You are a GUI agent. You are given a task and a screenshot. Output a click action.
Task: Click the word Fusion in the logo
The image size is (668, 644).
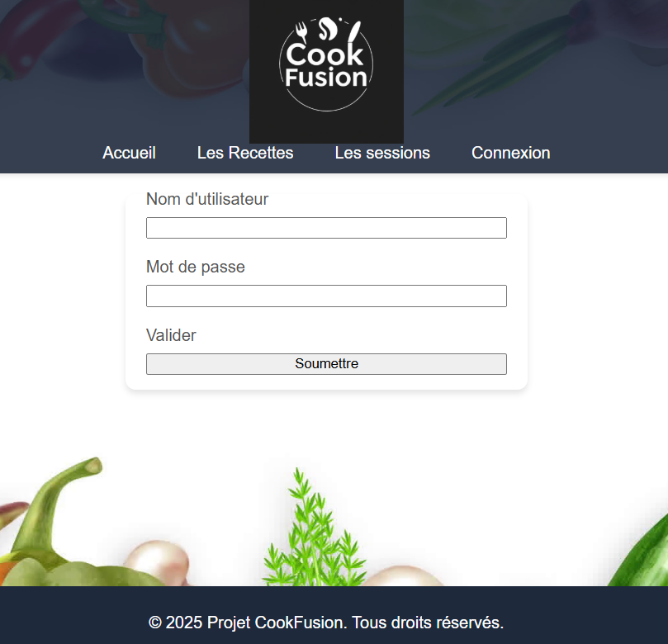[326, 78]
